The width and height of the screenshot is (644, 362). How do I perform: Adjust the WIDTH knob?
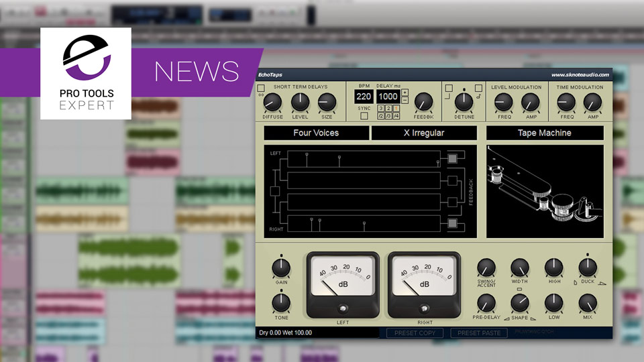pyautogui.click(x=519, y=267)
